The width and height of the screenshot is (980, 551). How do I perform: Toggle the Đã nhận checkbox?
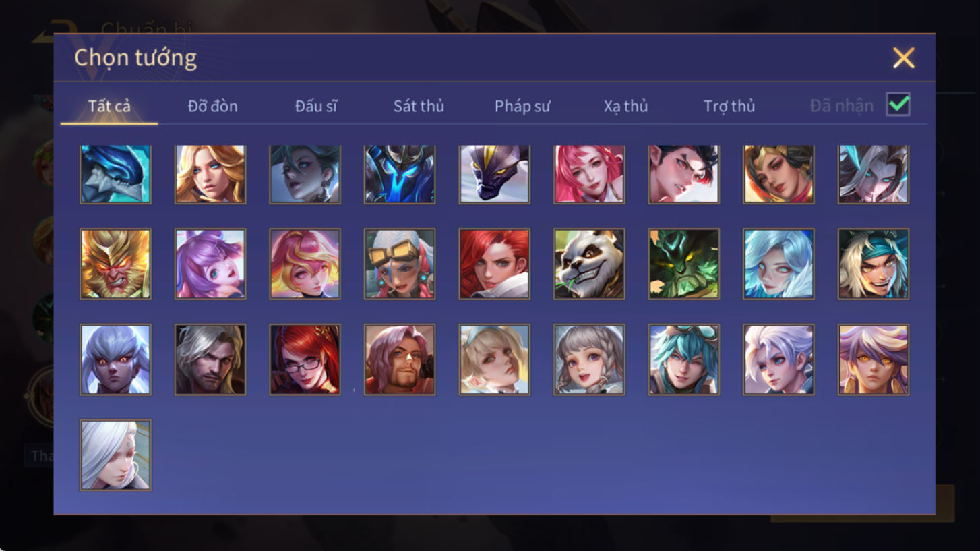point(898,105)
